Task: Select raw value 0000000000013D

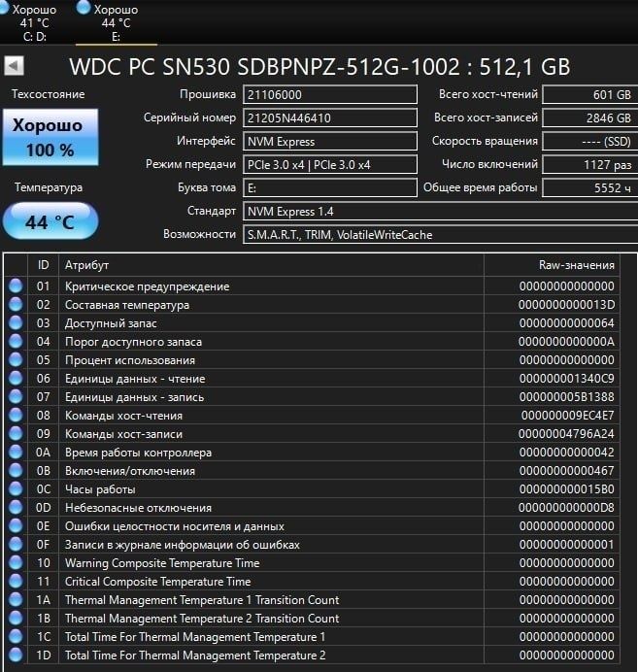Action: [x=566, y=305]
